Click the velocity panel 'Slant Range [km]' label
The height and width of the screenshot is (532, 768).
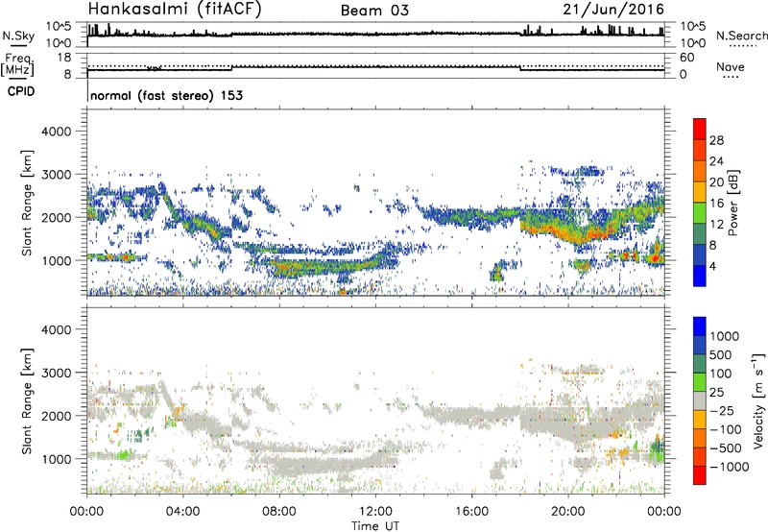27,401
